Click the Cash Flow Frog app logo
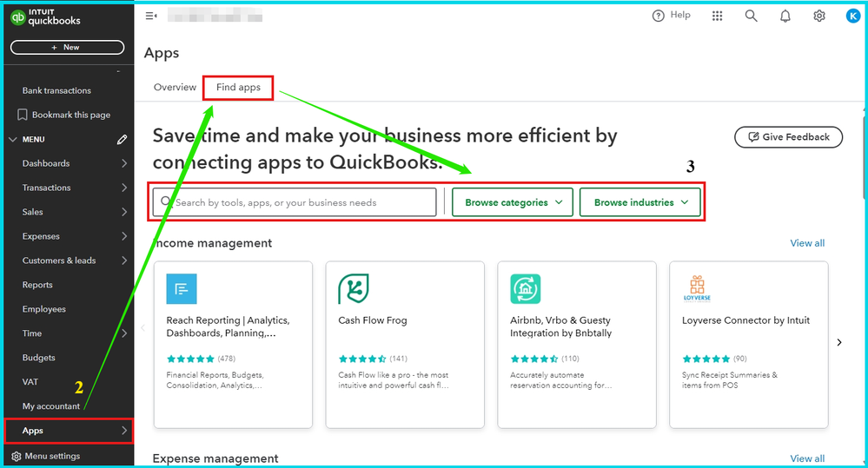 click(x=353, y=289)
